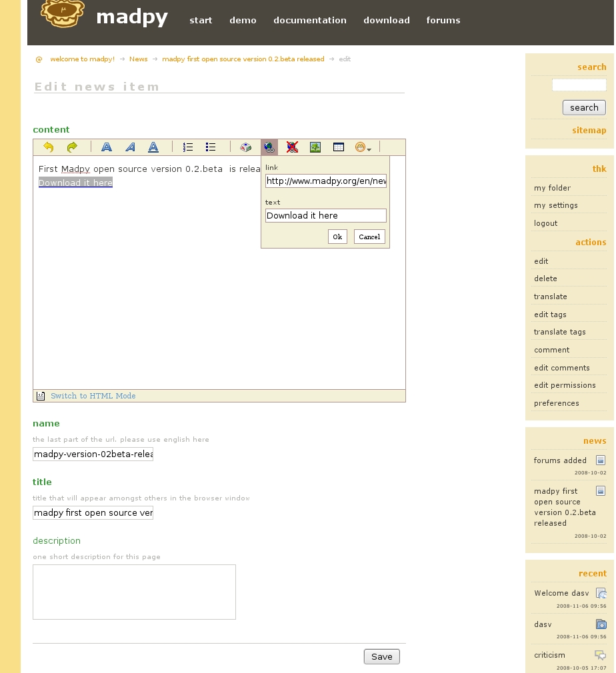Click the edit permissions action

point(565,385)
